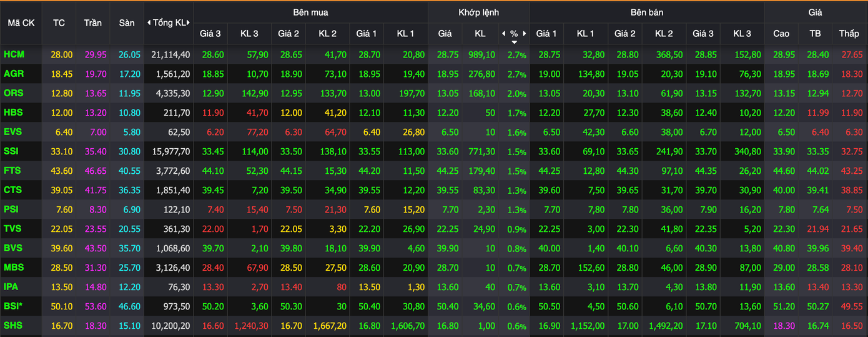
Task: Open the SSI ticker row
Action: tap(12, 151)
